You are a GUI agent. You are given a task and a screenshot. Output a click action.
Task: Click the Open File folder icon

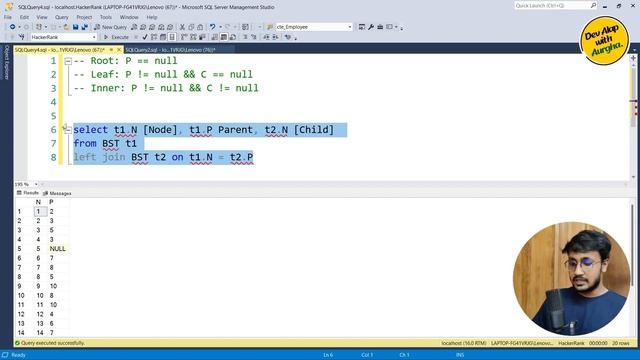pyautogui.click(x=66, y=27)
